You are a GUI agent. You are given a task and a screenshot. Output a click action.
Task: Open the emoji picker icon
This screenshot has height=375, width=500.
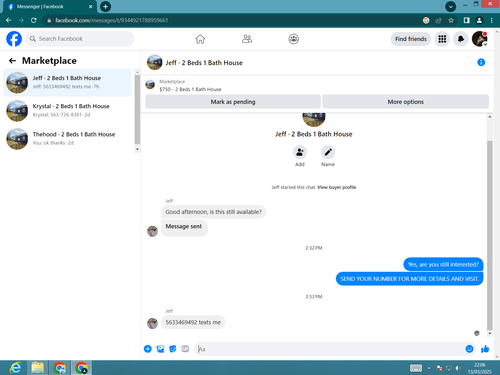pyautogui.click(x=469, y=349)
